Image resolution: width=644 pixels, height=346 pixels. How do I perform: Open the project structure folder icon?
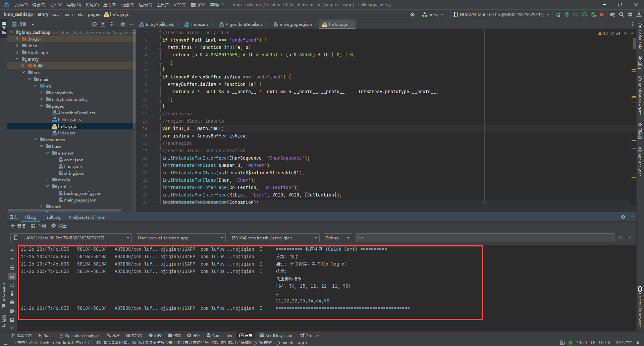pyautogui.click(x=613, y=14)
